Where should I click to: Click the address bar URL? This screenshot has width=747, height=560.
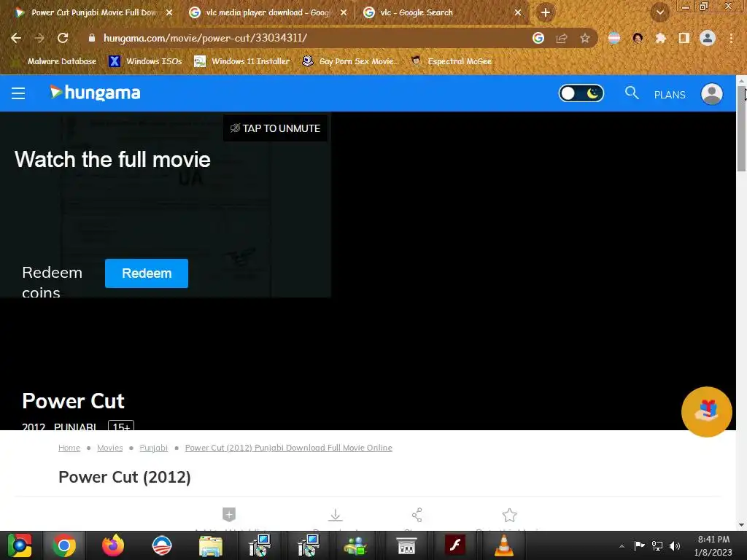click(205, 38)
